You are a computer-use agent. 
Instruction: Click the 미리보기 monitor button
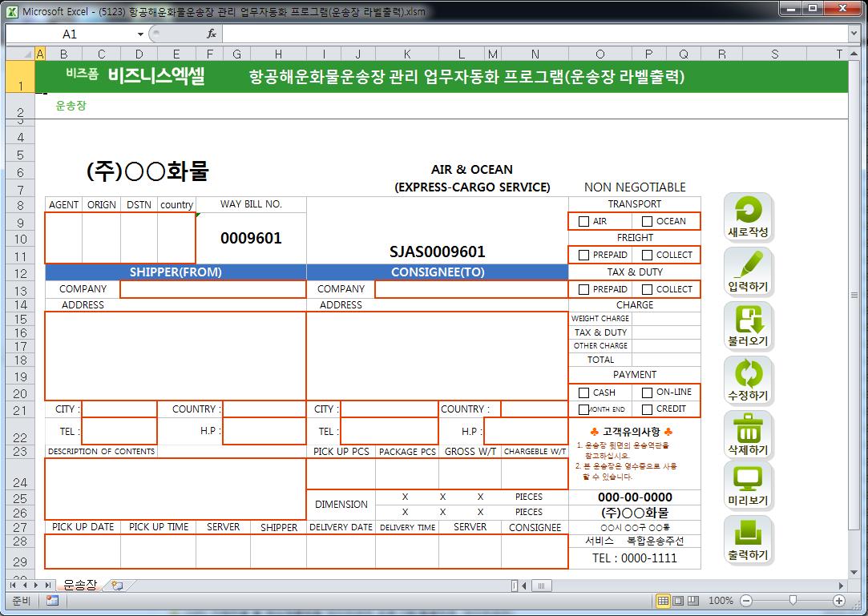748,485
